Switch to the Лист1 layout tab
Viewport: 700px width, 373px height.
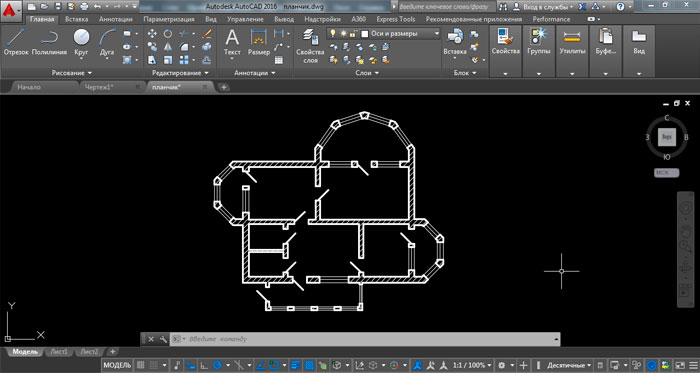pos(59,352)
